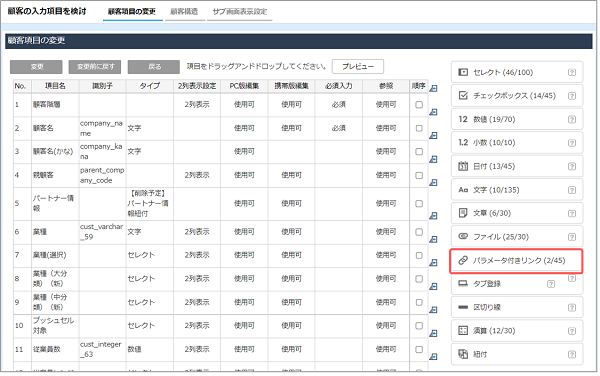Select the チェックボックス item type icon
The height and width of the screenshot is (376, 600).
[x=463, y=96]
